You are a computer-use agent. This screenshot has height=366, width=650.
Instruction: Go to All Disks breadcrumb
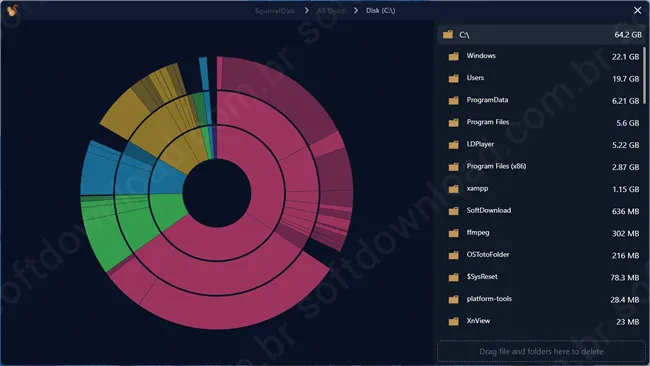[x=331, y=11]
